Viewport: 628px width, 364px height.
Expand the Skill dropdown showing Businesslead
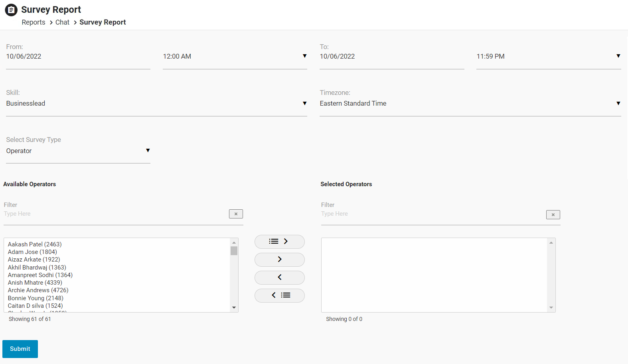coord(156,104)
